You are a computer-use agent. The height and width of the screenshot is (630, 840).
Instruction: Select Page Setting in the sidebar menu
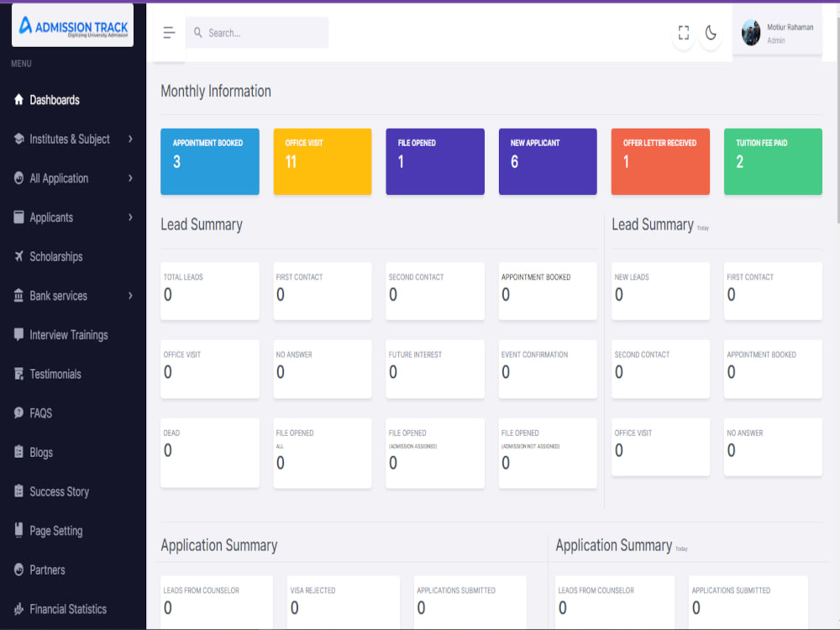pos(56,530)
